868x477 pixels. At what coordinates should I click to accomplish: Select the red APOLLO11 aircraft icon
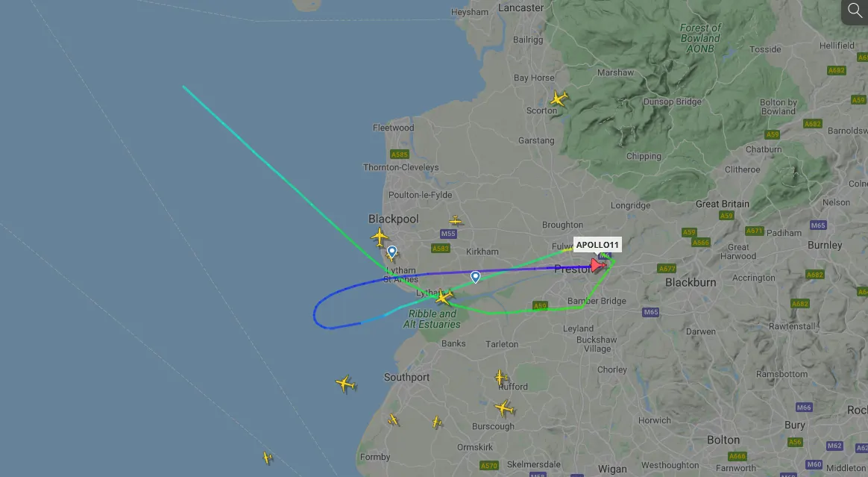click(x=598, y=265)
